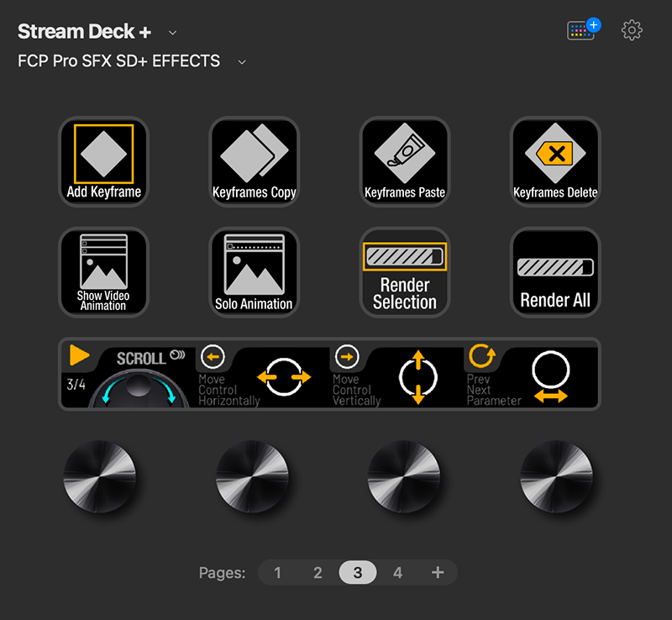Select page 2 of the pages bar

(x=318, y=572)
